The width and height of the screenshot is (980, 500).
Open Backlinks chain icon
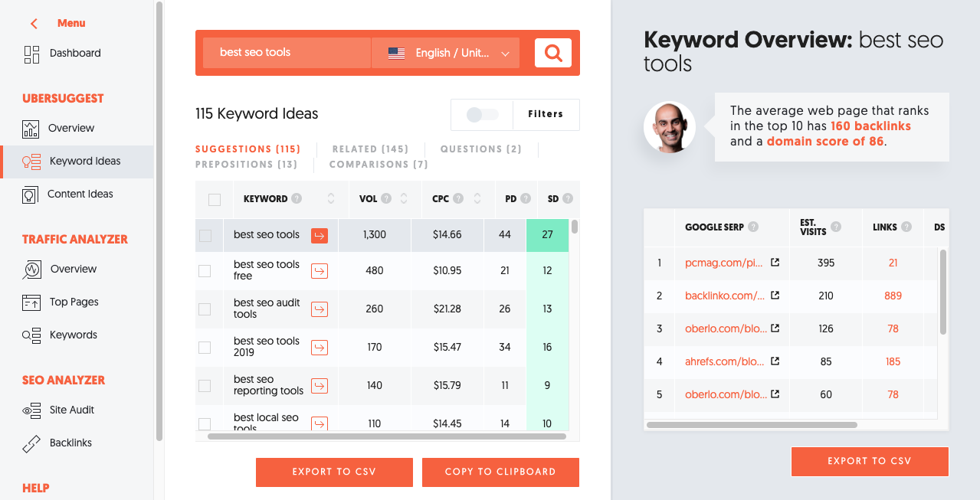[31, 443]
